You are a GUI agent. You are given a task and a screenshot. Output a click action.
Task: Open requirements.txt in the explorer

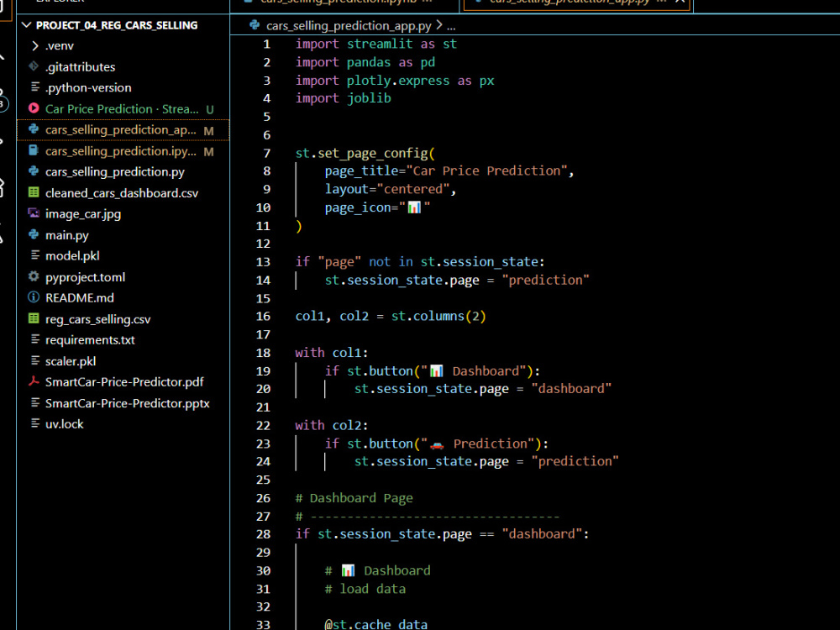click(x=90, y=340)
